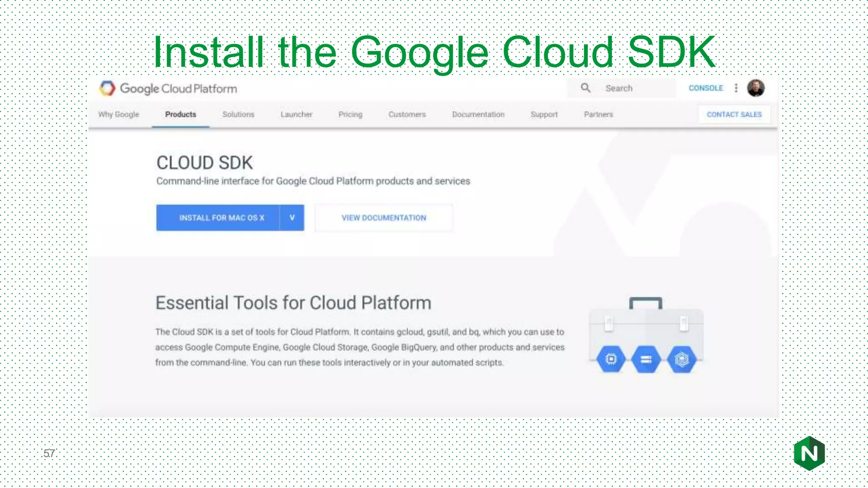Open the three-dot options menu
Screen dimensions: 868x488
coord(736,88)
